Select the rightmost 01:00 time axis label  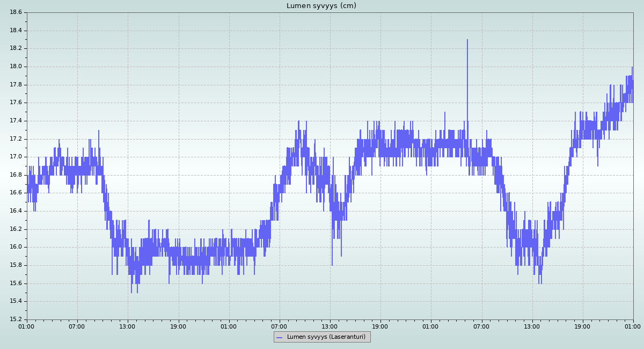coord(633,326)
